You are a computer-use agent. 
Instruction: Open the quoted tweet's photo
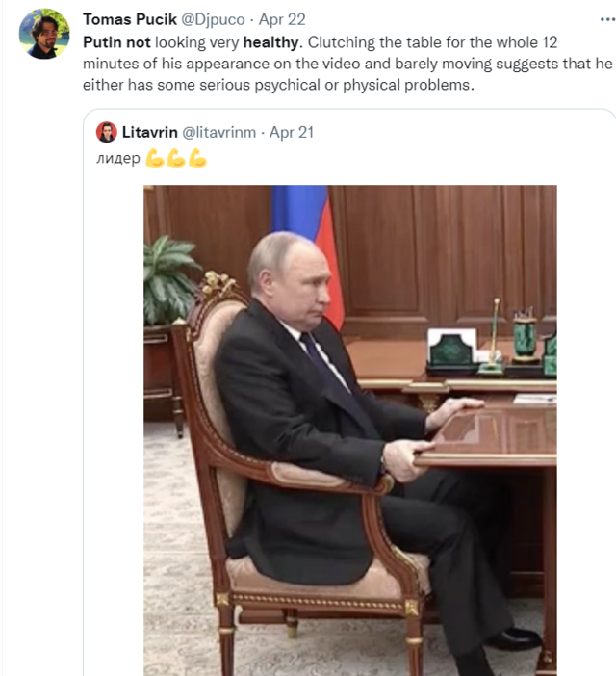[x=349, y=429]
